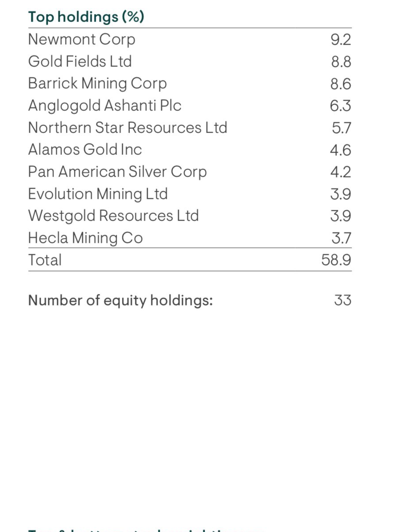Click Northern Star Resources Ltd row

click(190, 128)
